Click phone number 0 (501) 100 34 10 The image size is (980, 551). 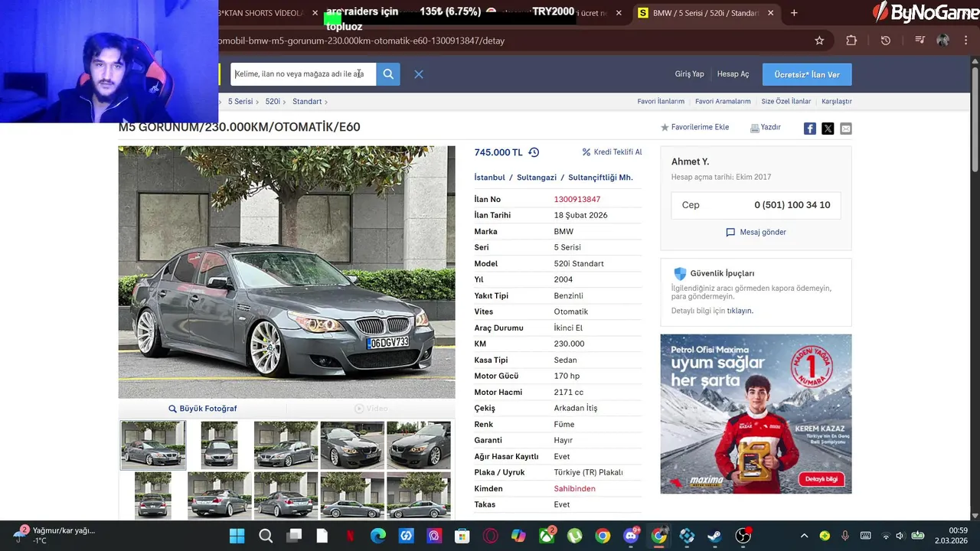792,205
